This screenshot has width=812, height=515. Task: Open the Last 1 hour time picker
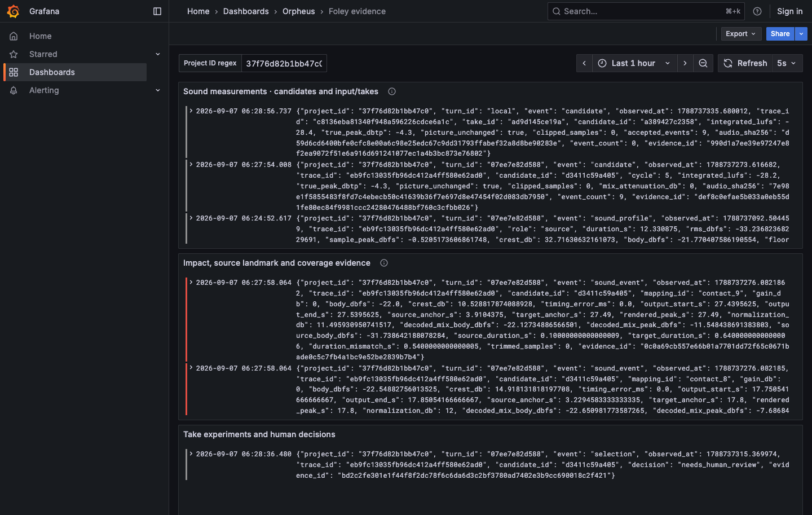click(x=634, y=63)
